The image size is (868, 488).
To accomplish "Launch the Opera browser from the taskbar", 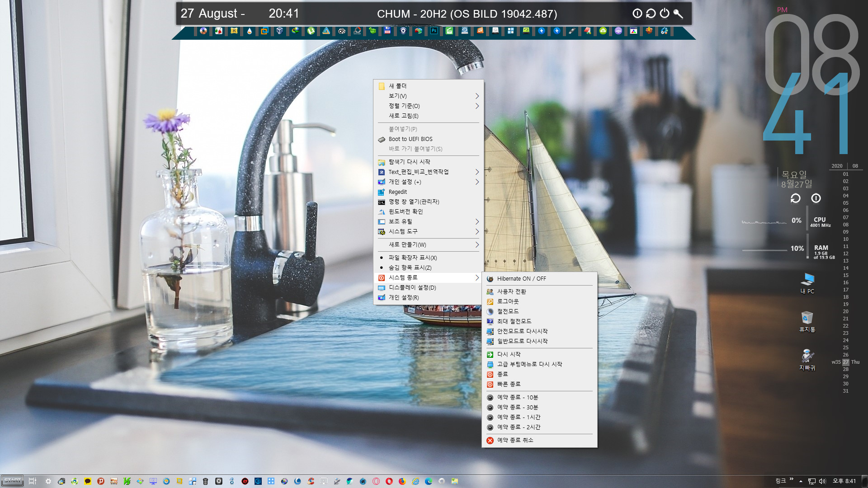I will (x=389, y=481).
